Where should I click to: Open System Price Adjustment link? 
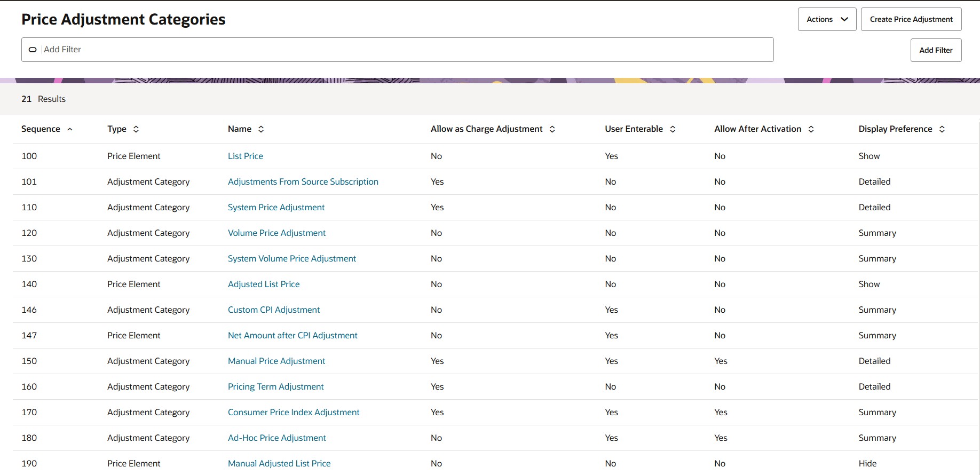[x=276, y=207]
